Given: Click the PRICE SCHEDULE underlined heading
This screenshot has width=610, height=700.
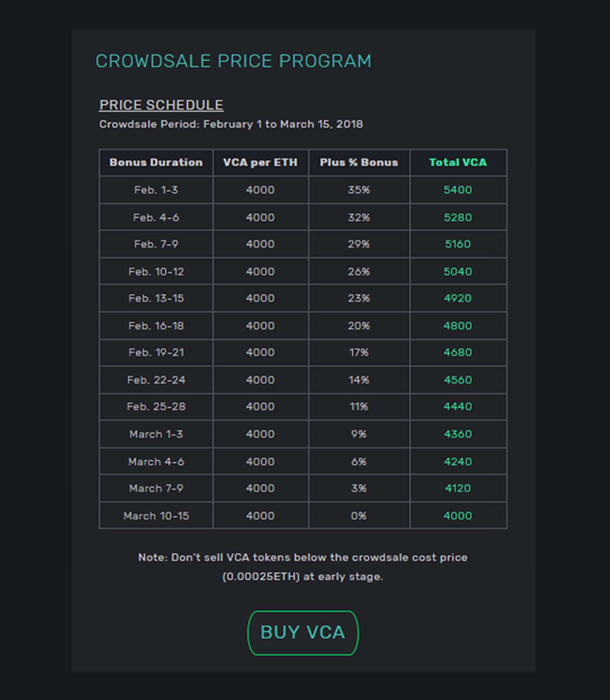Looking at the screenshot, I should point(161,105).
